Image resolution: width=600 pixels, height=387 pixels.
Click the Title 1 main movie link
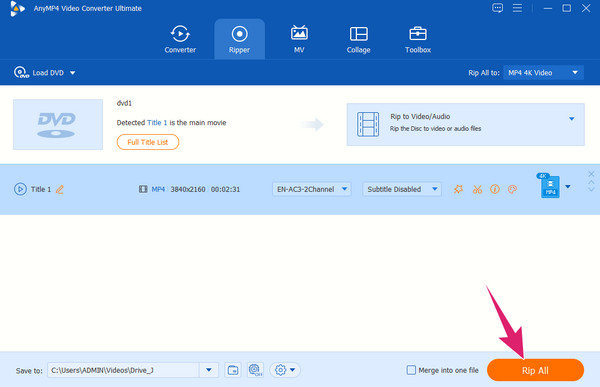coord(157,122)
